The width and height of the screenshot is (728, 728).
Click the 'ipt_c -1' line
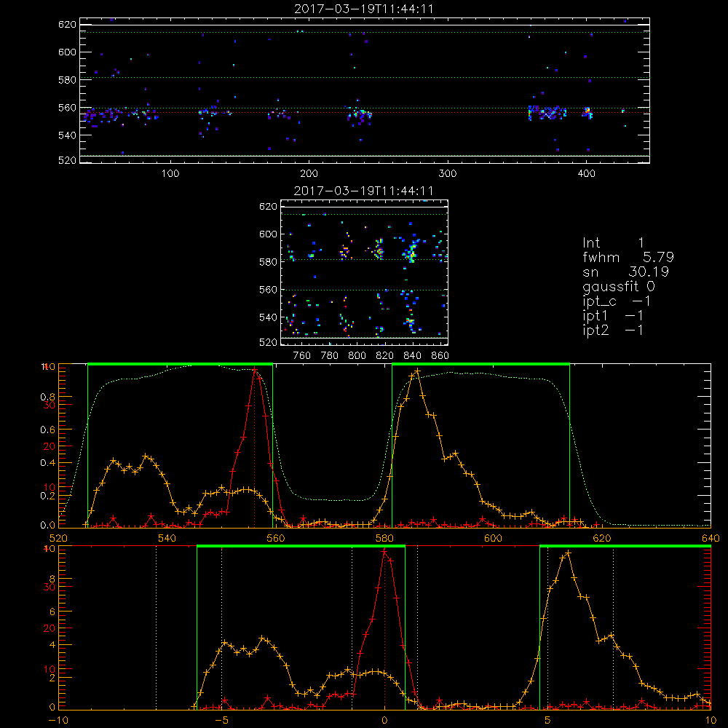(x=616, y=301)
